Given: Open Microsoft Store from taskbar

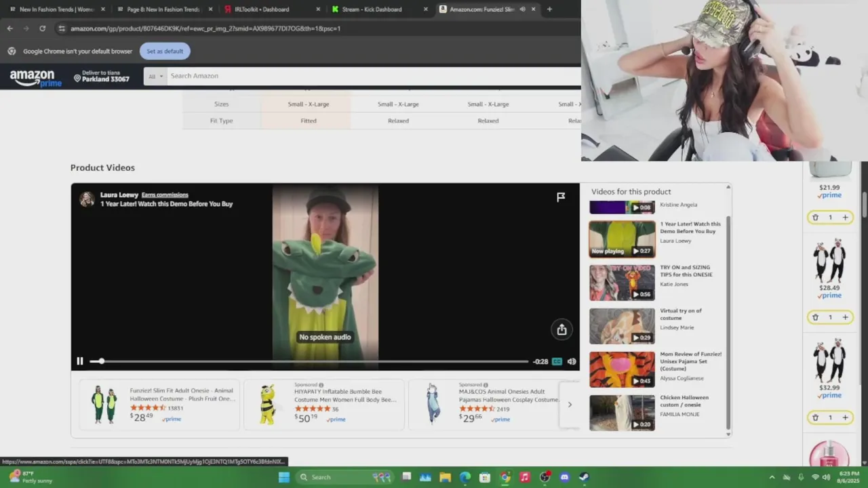Looking at the screenshot, I should [485, 477].
